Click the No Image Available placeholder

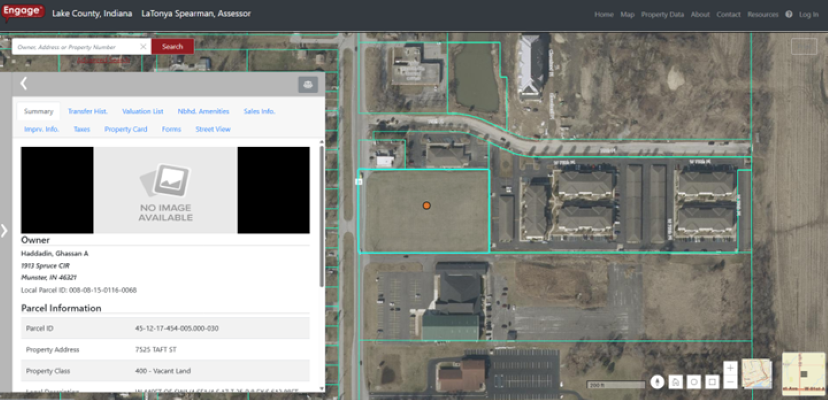165,190
